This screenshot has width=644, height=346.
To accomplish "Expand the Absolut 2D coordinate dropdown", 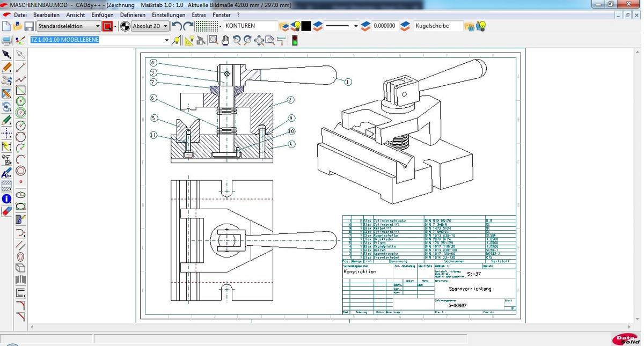I will [165, 26].
